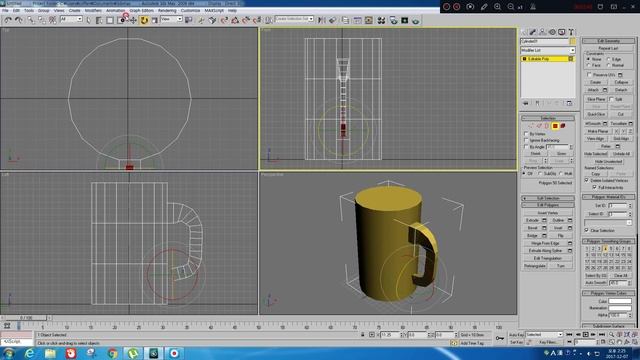Expand the Edit Selection rollout

coord(548,198)
